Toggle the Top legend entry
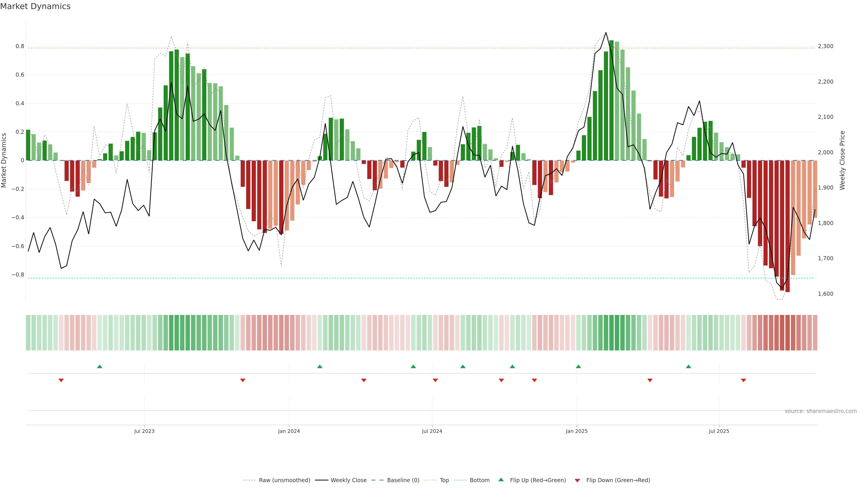Screen dimensions: 868x488 (x=444, y=480)
